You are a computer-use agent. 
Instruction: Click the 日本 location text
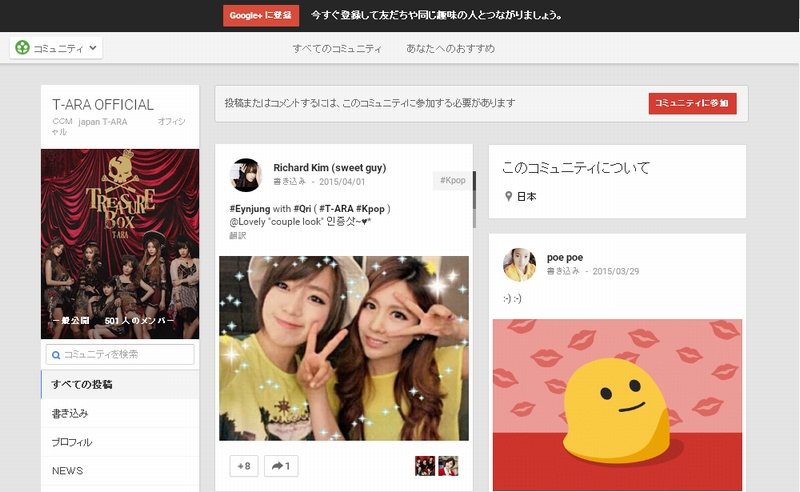click(x=527, y=196)
